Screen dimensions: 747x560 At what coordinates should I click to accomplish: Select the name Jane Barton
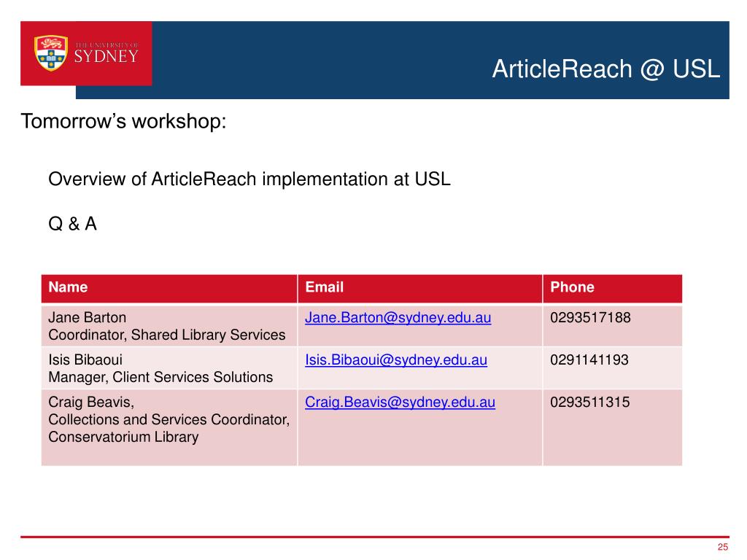88,318
